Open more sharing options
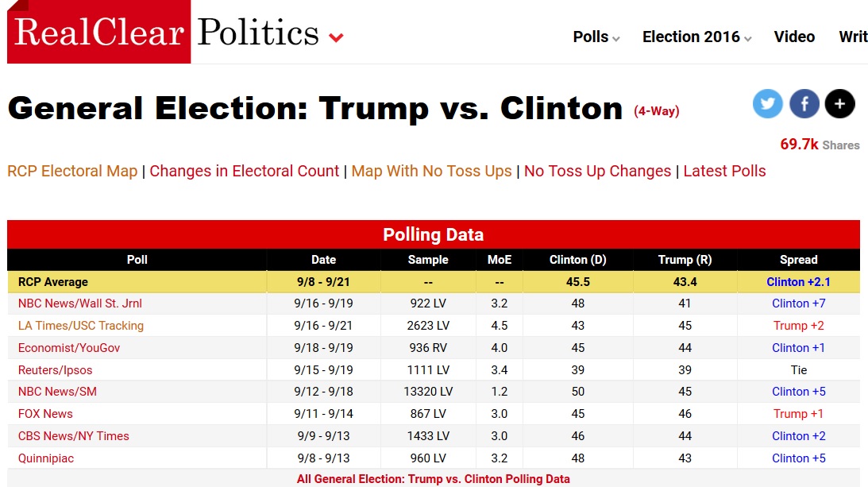 [839, 103]
